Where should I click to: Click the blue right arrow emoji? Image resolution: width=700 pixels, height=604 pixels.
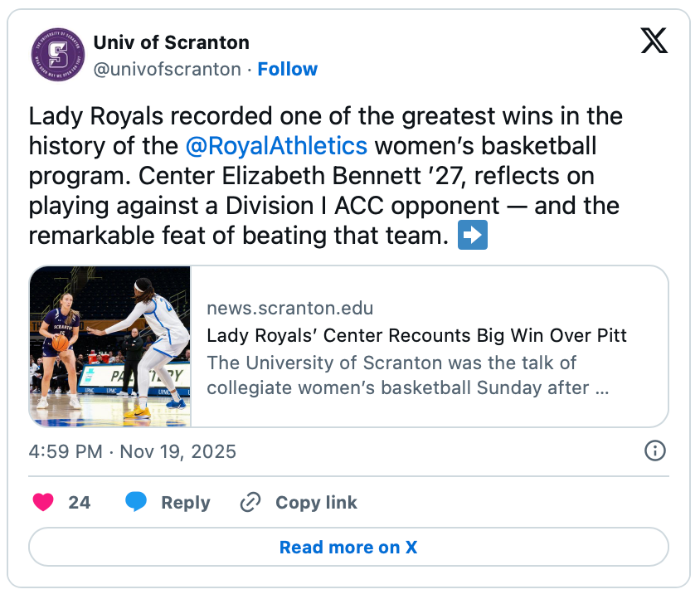pyautogui.click(x=473, y=236)
